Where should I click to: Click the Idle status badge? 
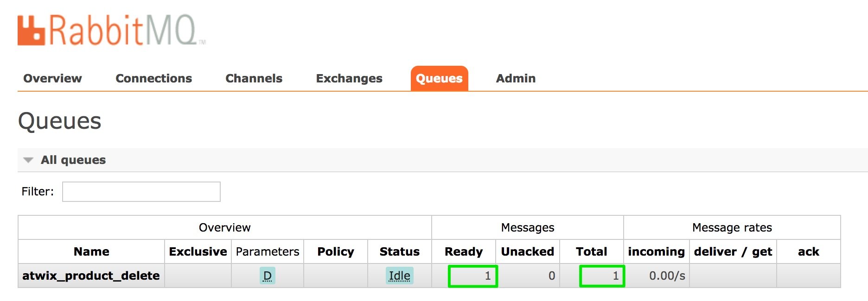[400, 276]
